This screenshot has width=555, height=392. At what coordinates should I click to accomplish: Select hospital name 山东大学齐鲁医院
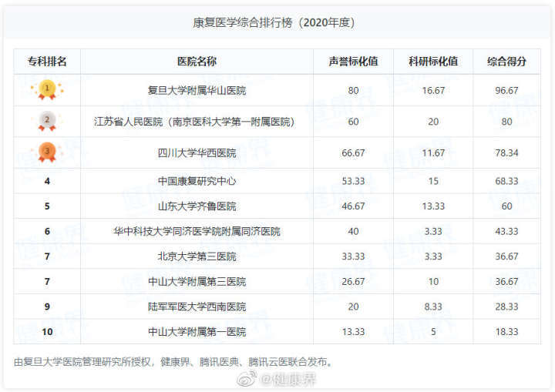click(x=197, y=206)
